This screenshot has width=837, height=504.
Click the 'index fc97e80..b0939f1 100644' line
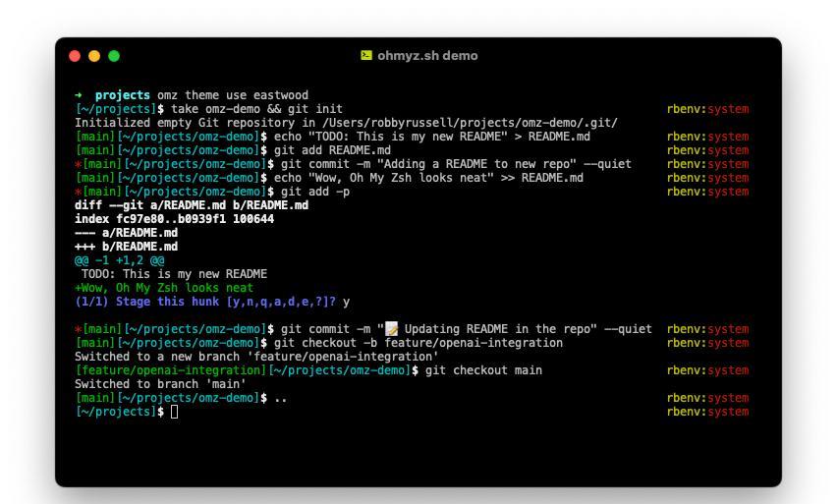[175, 219]
